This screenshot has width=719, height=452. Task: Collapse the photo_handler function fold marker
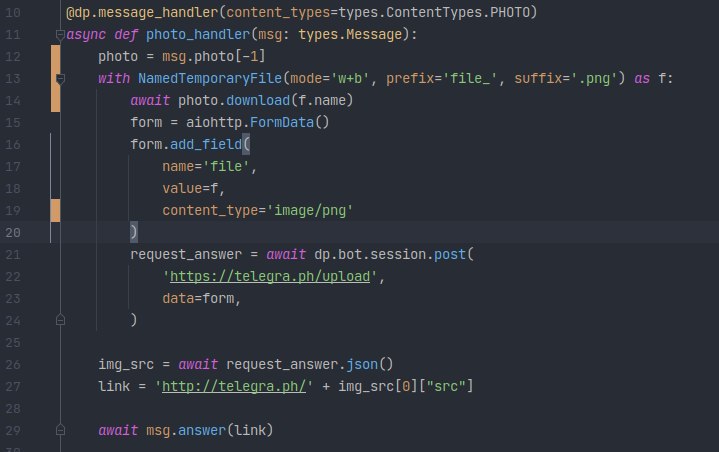click(60, 35)
